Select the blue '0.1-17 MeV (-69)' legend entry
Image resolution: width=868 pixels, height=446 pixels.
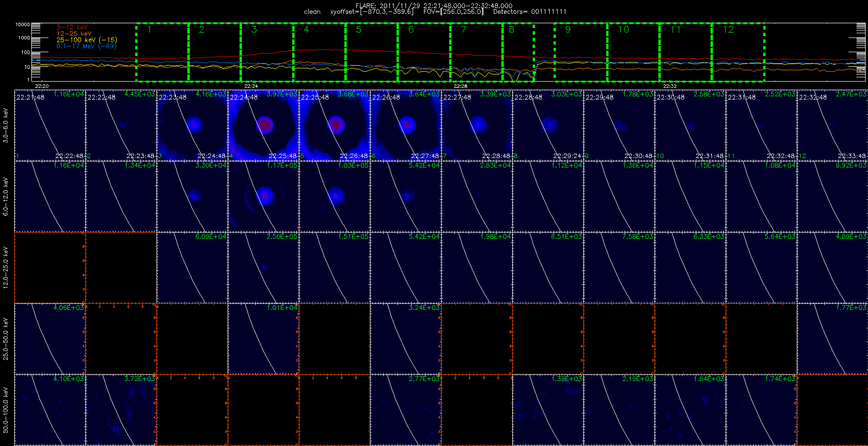[86, 46]
